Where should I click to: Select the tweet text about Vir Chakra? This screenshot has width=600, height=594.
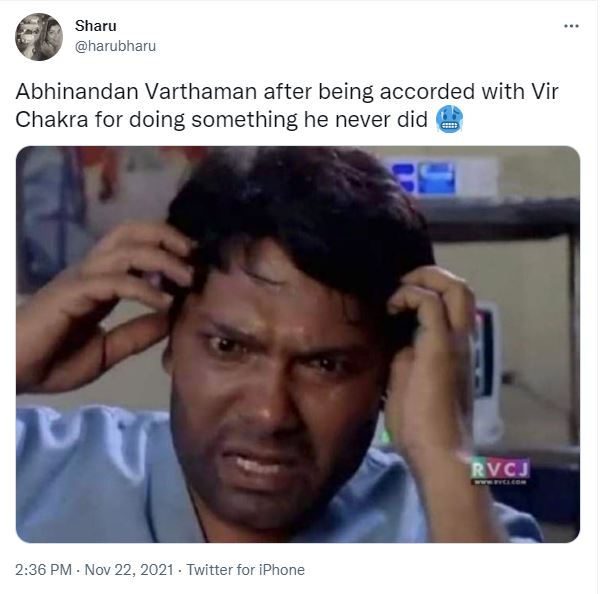click(x=287, y=105)
